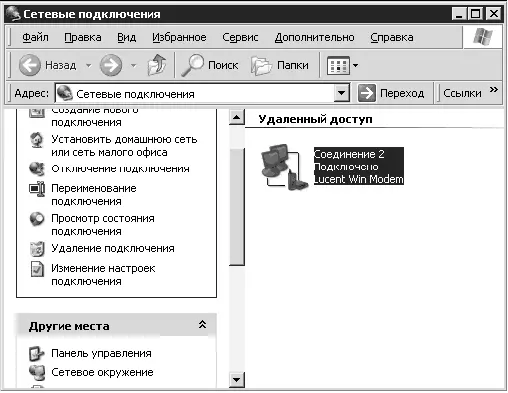Open the Вид menu
508x393 pixels.
[x=127, y=37]
